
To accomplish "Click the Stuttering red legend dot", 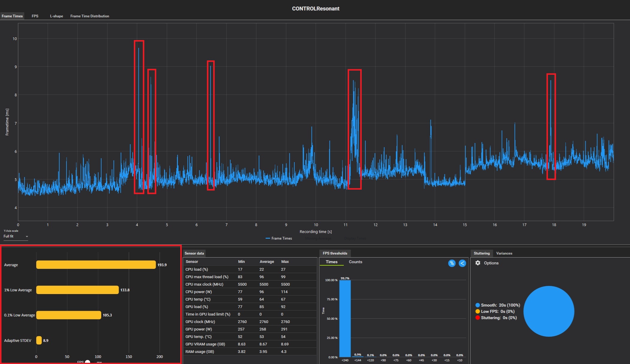I will 478,318.
